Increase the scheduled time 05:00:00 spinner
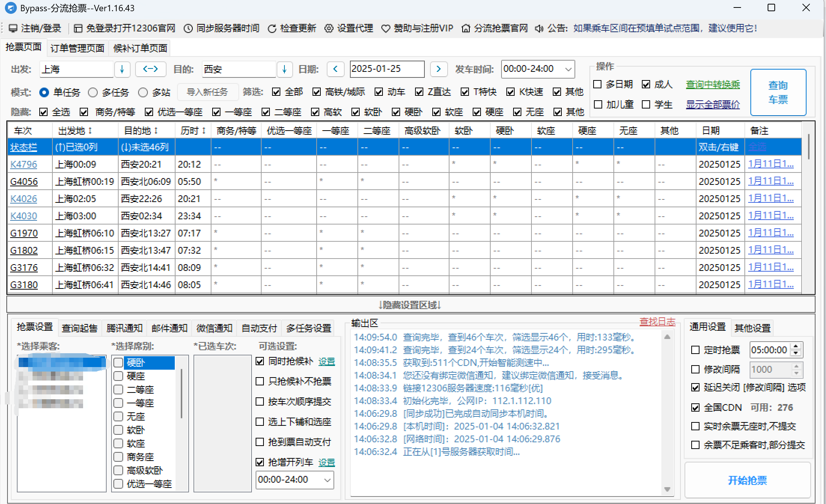 [x=796, y=346]
